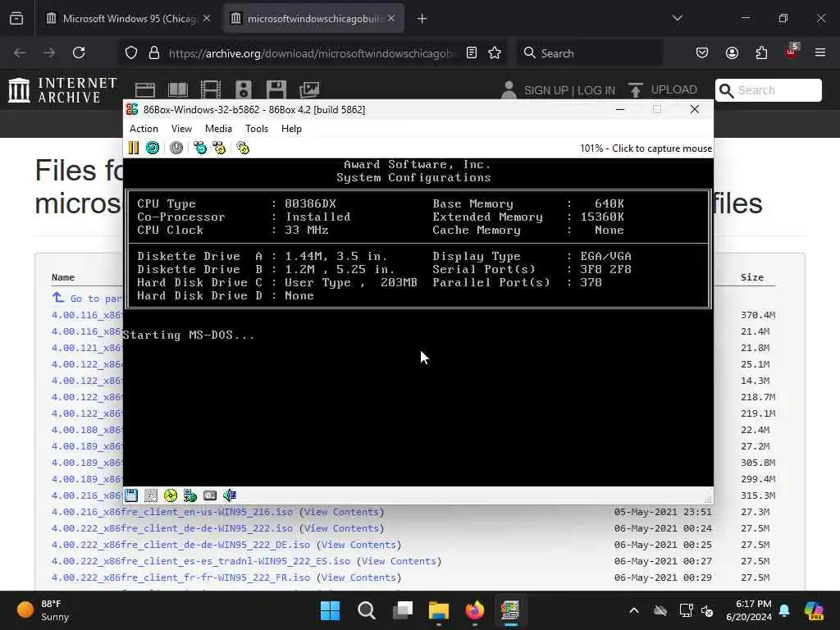The height and width of the screenshot is (630, 840).
Task: Click CD-ROM disc icon in 86Box status bar
Action: tap(171, 495)
